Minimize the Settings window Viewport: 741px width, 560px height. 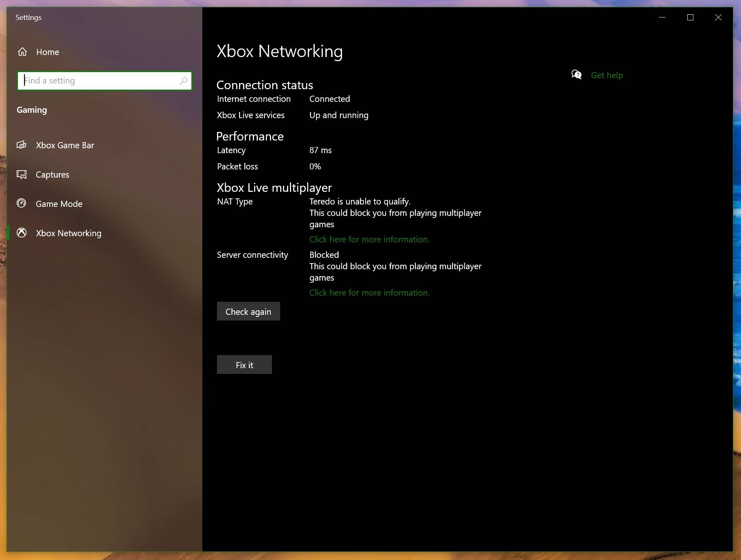tap(662, 18)
